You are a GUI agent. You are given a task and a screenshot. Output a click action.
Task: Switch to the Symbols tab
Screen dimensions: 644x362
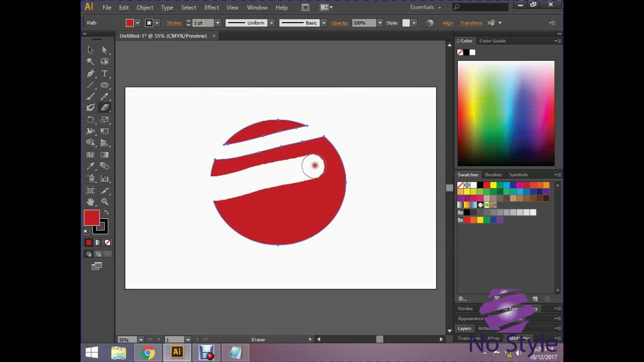click(518, 174)
